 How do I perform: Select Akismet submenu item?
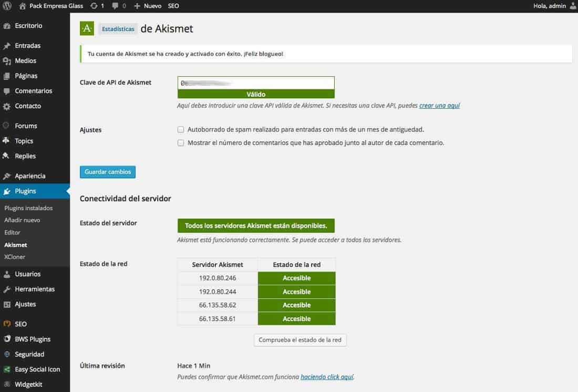(x=15, y=245)
